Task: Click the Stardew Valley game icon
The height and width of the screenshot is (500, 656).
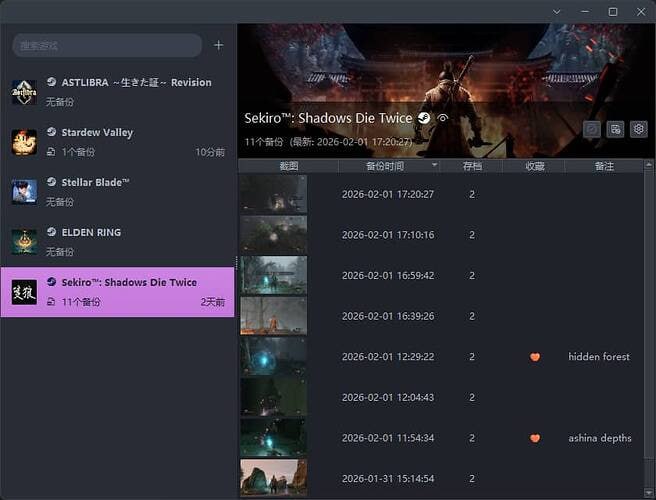Action: tap(24, 142)
